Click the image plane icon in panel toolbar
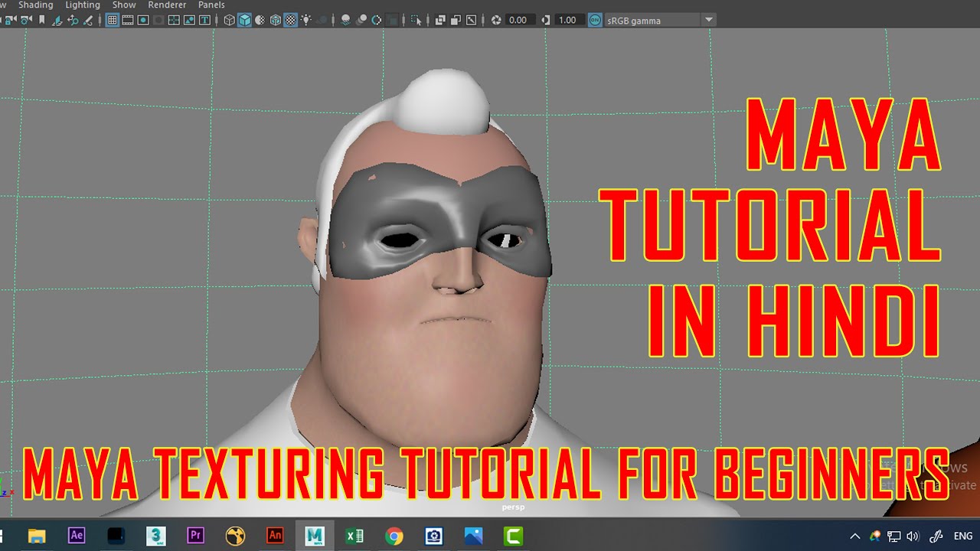 [57, 21]
